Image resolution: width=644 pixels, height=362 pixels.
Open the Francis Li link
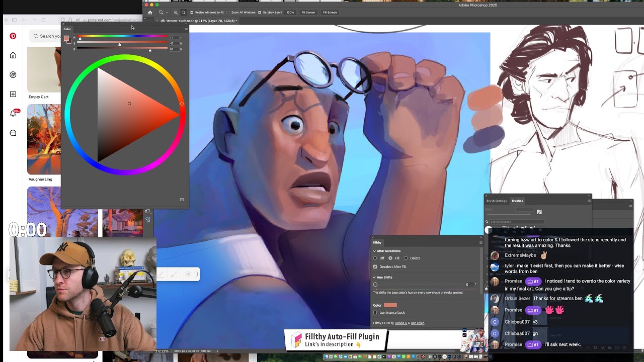401,323
